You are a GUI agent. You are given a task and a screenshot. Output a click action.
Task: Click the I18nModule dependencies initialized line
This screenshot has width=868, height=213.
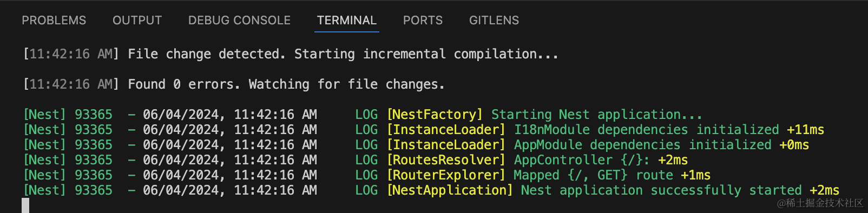[424, 130]
